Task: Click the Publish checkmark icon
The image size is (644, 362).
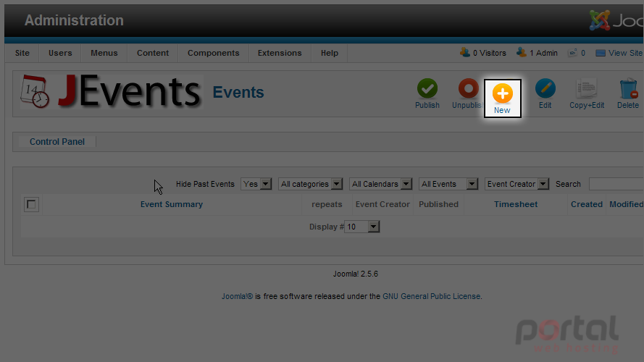Action: point(427,88)
